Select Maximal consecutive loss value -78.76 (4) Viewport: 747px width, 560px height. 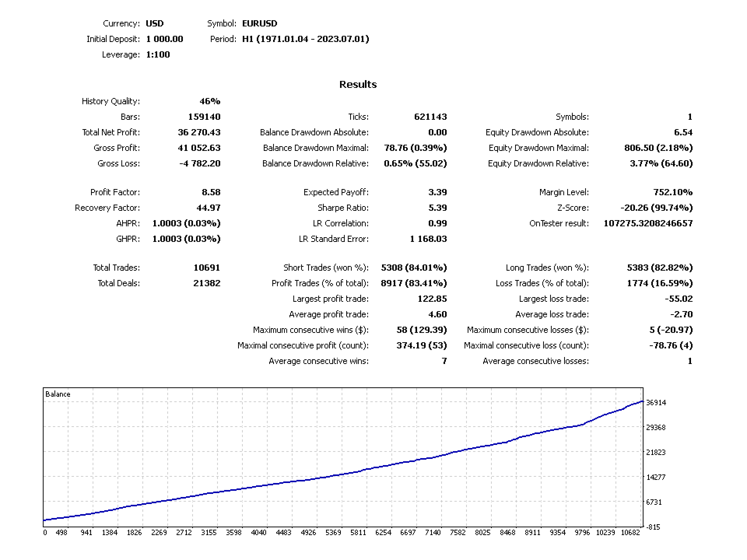671,345
